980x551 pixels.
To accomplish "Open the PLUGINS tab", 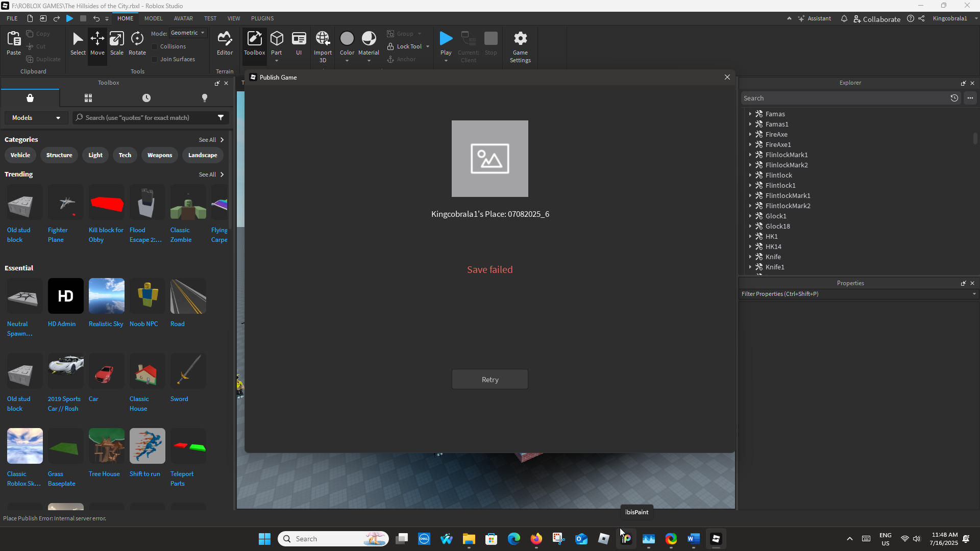I will tap(262, 18).
